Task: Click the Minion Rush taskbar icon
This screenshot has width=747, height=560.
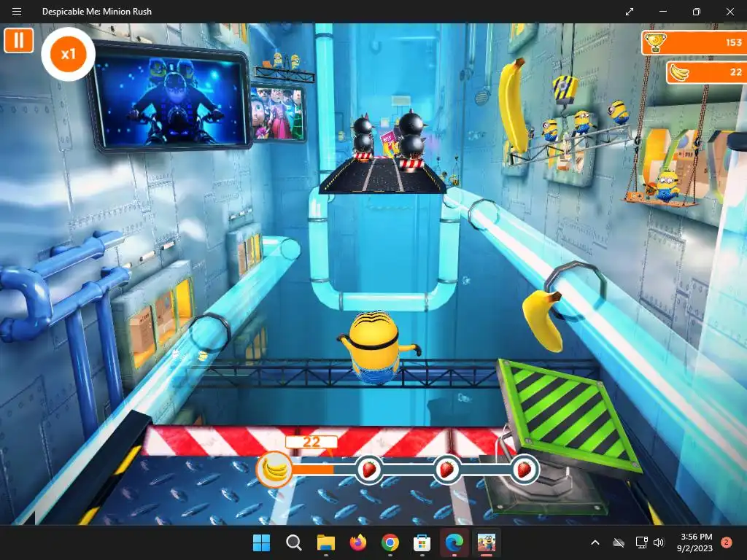Action: pos(486,542)
